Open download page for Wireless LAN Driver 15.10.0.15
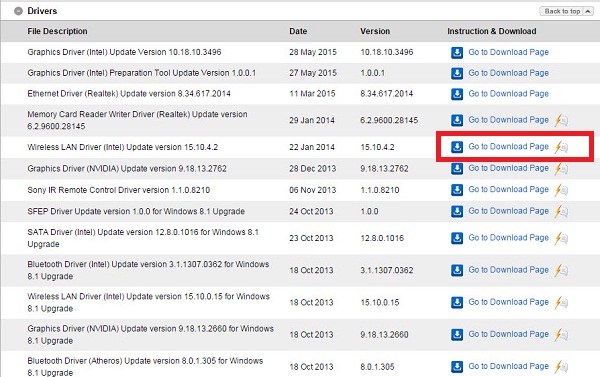Viewport: 600px width, 377px height. point(509,302)
